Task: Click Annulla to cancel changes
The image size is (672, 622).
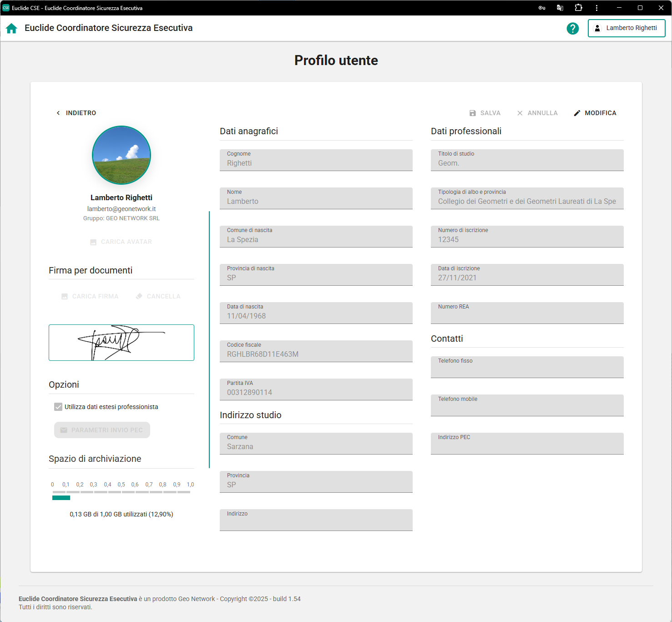Action: [x=537, y=113]
